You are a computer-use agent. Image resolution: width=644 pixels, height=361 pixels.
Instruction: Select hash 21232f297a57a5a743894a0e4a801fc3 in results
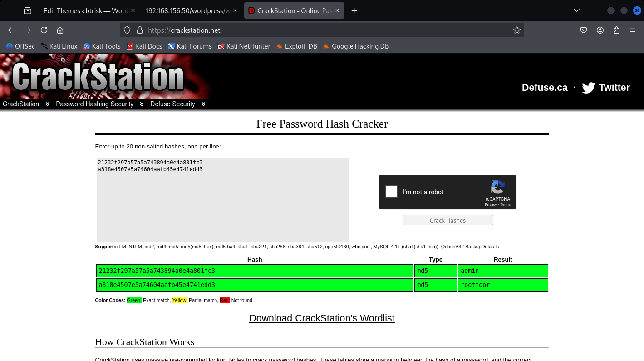click(157, 271)
